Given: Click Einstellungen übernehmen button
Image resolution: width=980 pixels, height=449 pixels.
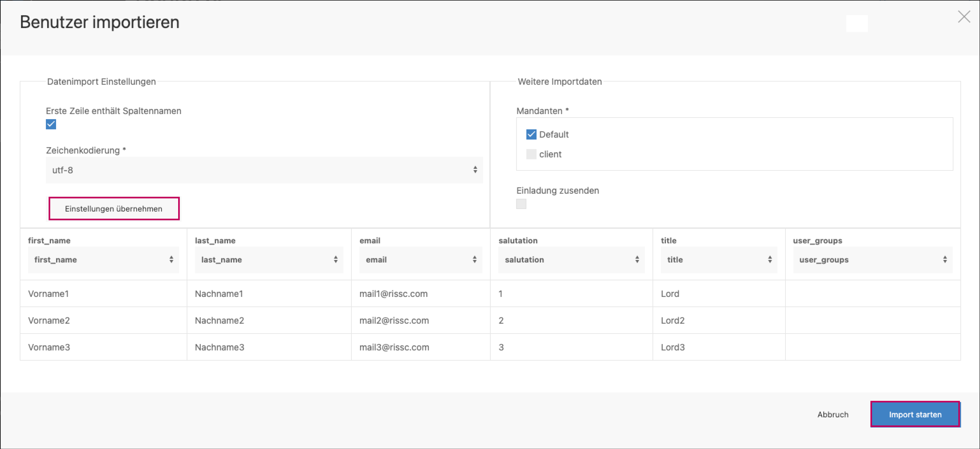Looking at the screenshot, I should (x=114, y=209).
